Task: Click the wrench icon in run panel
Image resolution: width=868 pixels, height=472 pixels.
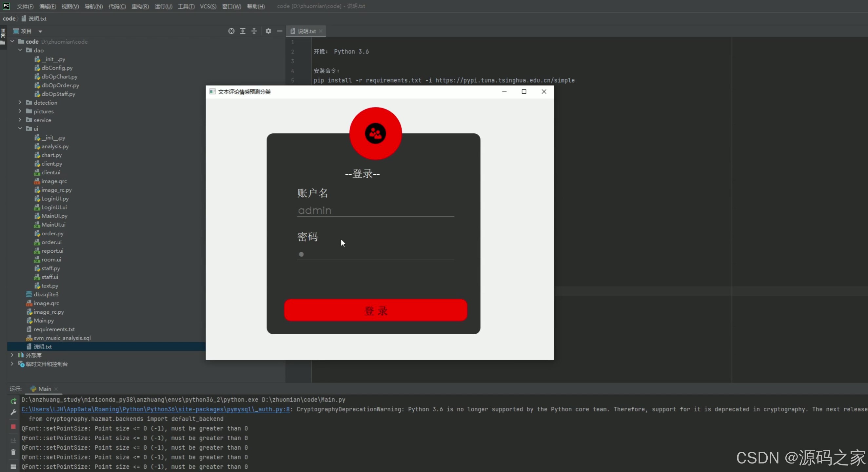Action: click(x=13, y=412)
